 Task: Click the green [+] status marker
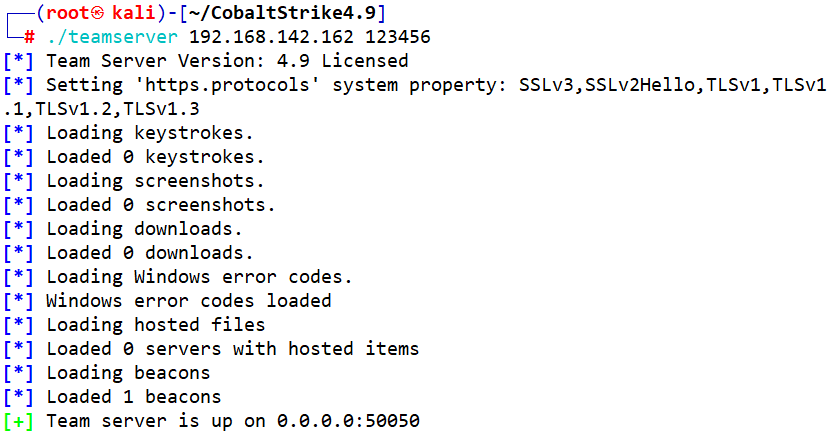click(18, 421)
